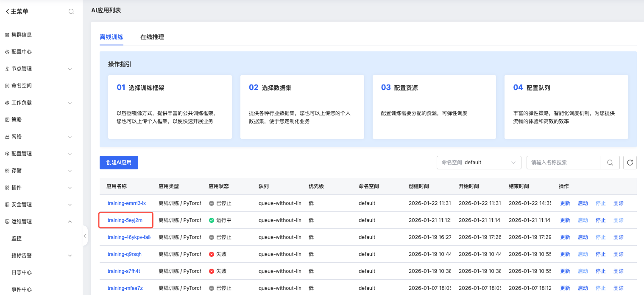644x295 pixels.
Task: Switch to the 在线推理 tab
Action: click(x=152, y=37)
